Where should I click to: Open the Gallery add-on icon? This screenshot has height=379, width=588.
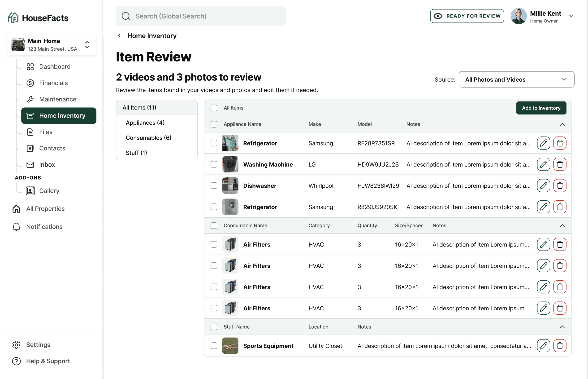click(30, 191)
